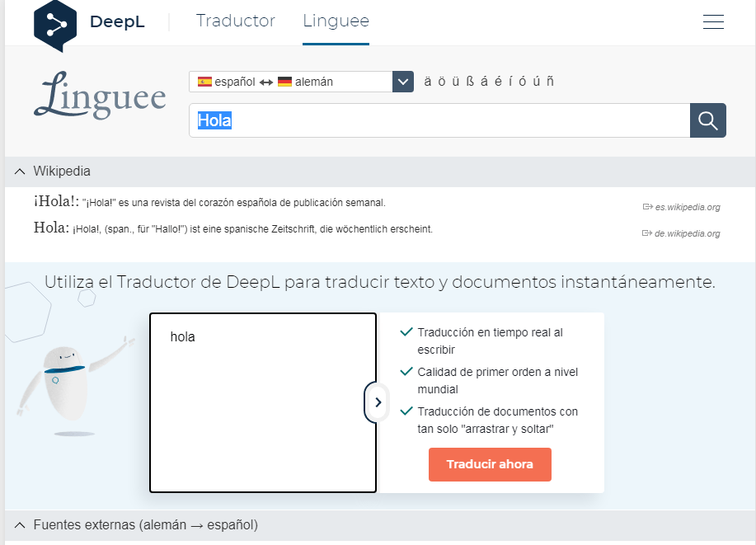The height and width of the screenshot is (545, 756).
Task: Select the German flag icon
Action: point(284,82)
